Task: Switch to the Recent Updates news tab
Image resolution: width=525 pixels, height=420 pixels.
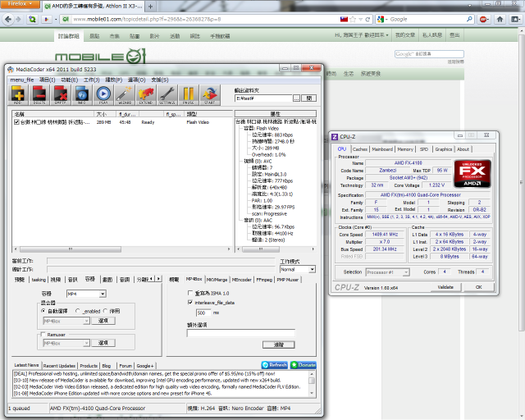Action: (59, 366)
